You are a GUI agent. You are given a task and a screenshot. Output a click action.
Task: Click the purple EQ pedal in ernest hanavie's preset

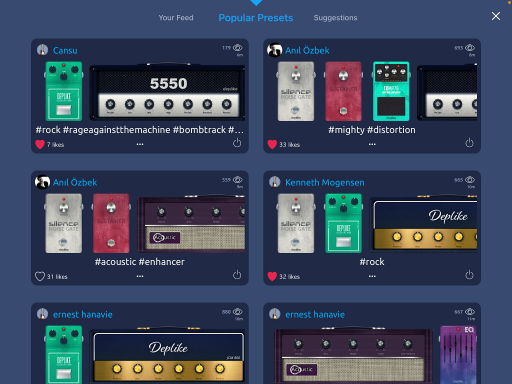[458, 355]
